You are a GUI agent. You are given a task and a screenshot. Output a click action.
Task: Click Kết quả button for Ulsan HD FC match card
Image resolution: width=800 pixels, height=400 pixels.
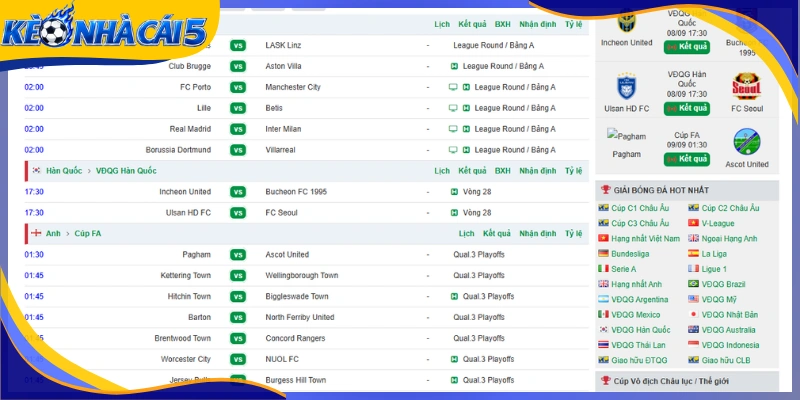coord(687,108)
